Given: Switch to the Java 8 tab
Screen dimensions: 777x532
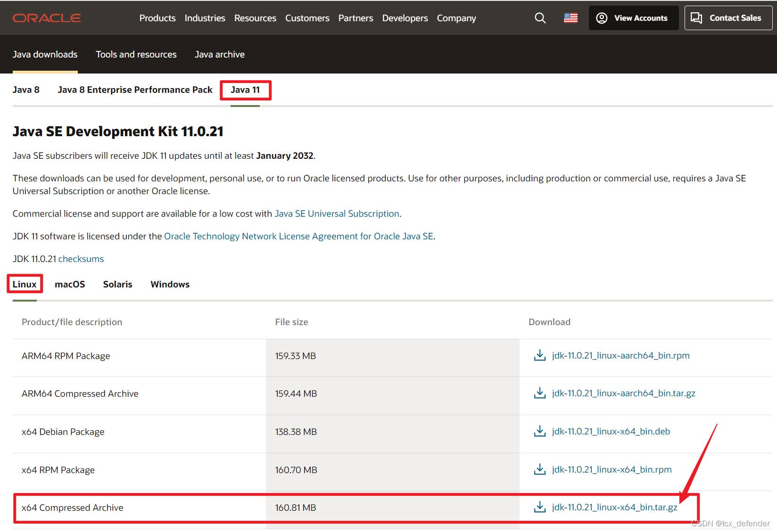Looking at the screenshot, I should (26, 90).
